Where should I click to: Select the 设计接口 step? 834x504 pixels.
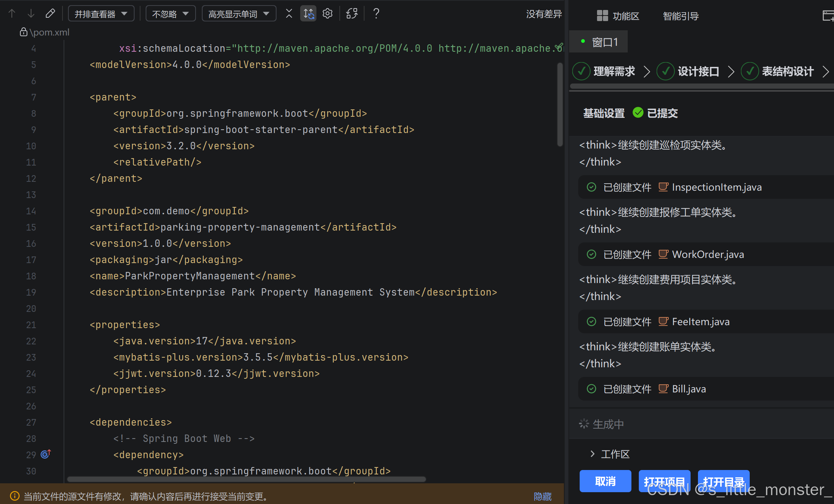coord(688,71)
